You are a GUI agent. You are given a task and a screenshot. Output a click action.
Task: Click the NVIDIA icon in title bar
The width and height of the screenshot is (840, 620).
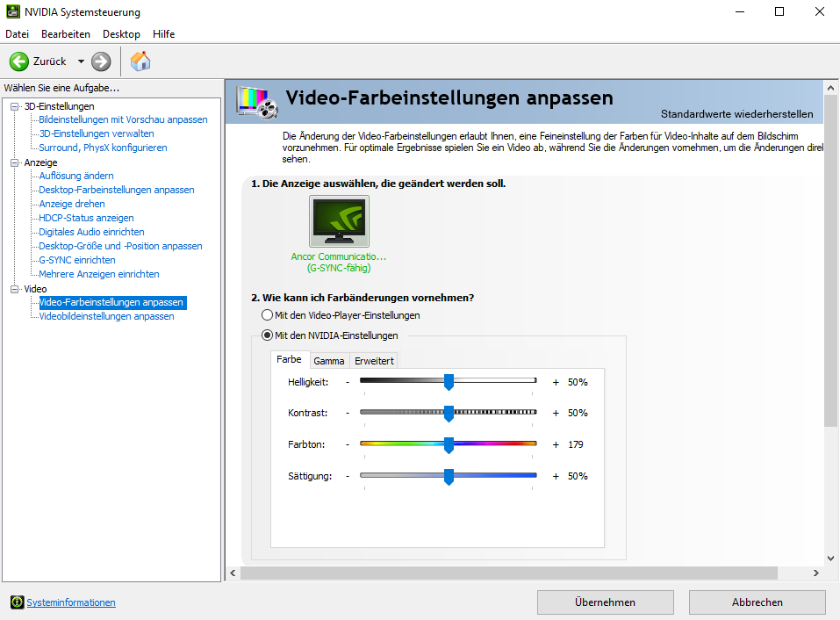(x=13, y=11)
